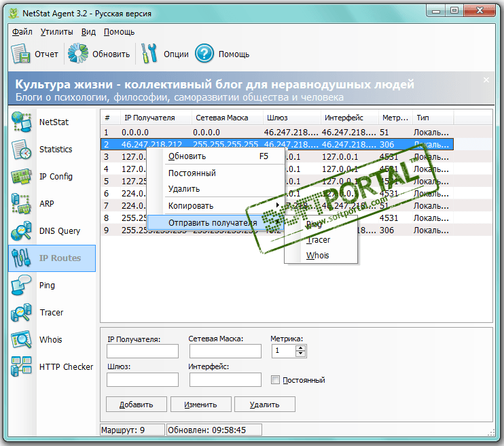
Task: Choose Tracer in the submenu
Action: [321, 240]
